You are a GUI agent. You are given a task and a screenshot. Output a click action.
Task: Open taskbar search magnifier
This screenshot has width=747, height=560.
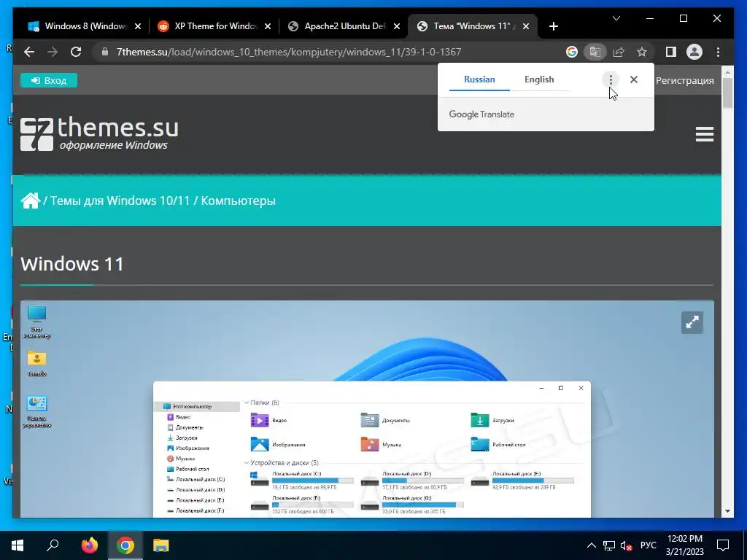coord(53,545)
